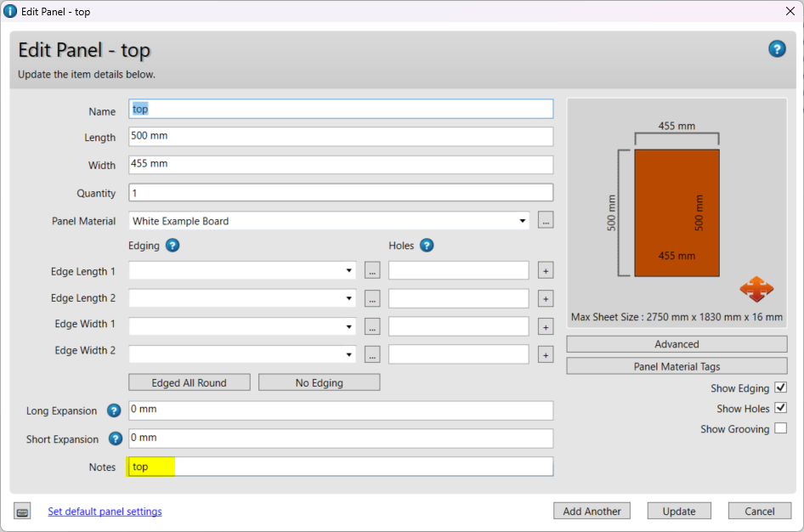This screenshot has height=532, width=804.
Task: Click the blue help icon in header
Action: (777, 49)
